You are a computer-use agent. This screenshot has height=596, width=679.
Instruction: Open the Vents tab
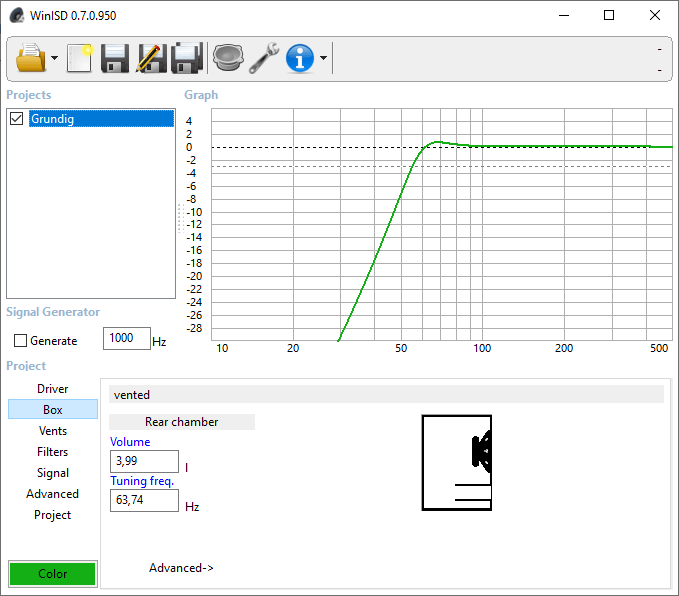[x=53, y=431]
